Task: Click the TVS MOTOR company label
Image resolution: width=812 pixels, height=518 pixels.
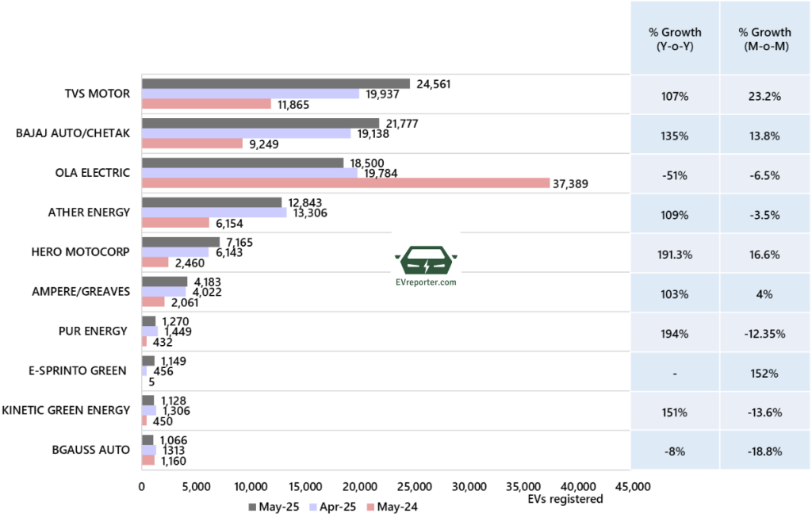Action: click(99, 94)
